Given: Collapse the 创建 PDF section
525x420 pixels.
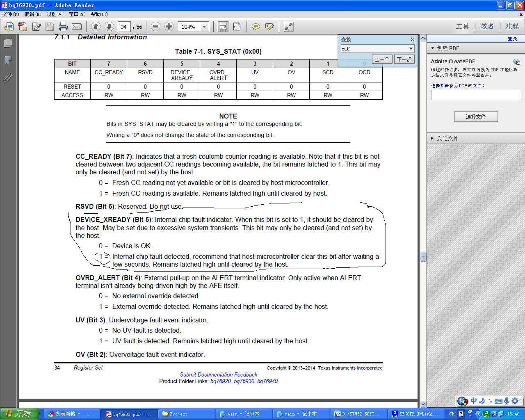Looking at the screenshot, I should [x=433, y=48].
